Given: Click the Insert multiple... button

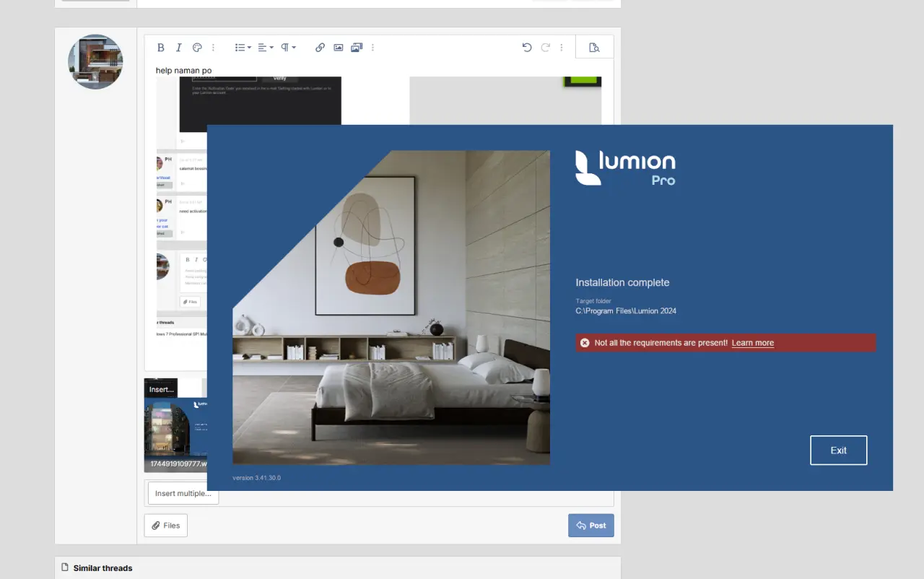Looking at the screenshot, I should pyautogui.click(x=183, y=493).
